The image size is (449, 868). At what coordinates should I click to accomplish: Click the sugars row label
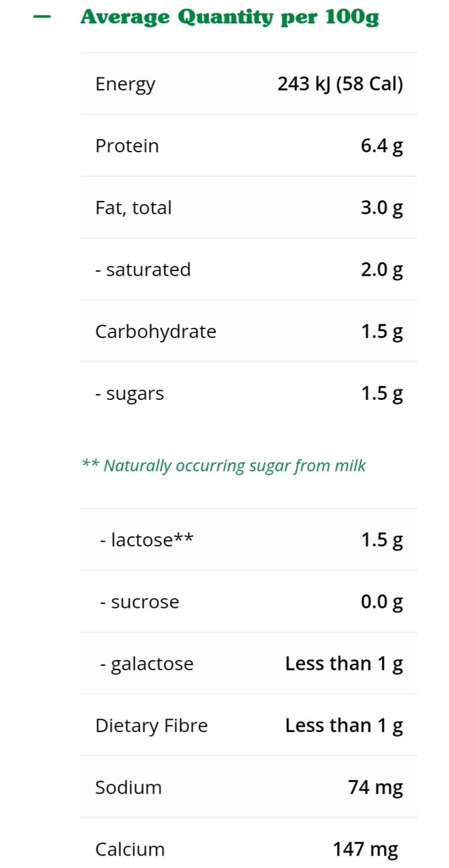tap(129, 394)
